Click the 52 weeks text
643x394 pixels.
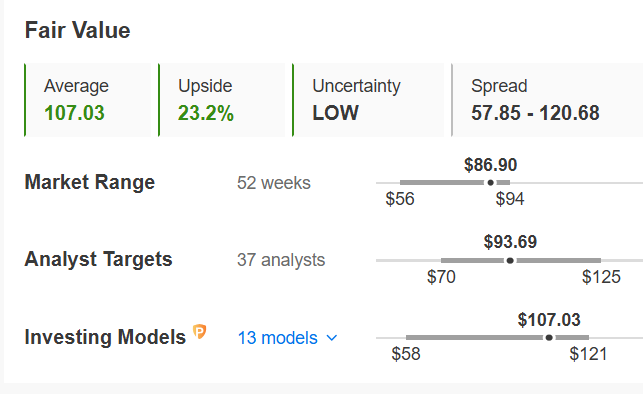pyautogui.click(x=274, y=183)
